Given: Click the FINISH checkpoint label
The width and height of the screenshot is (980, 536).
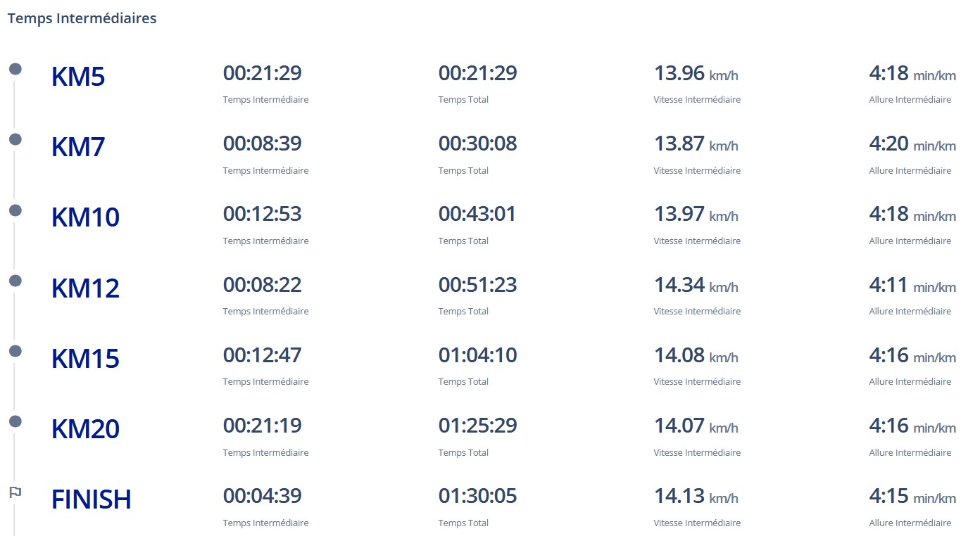Looking at the screenshot, I should pyautogui.click(x=92, y=499).
